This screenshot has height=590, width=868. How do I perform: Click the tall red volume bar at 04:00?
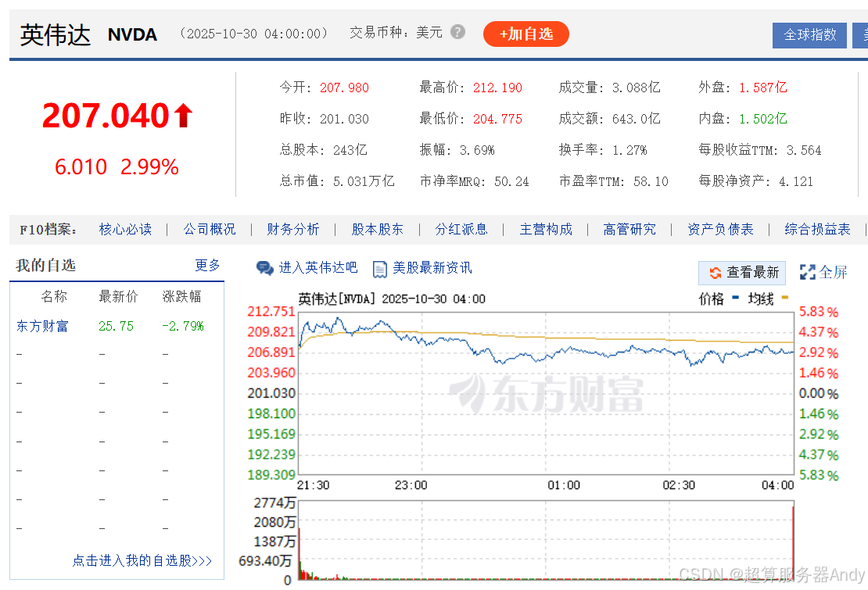[x=793, y=542]
